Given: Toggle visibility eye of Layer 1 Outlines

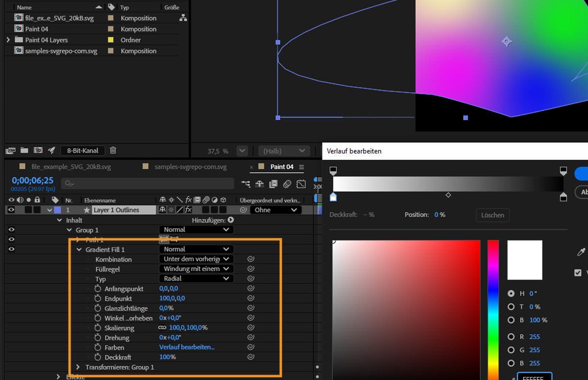Looking at the screenshot, I should tap(11, 210).
